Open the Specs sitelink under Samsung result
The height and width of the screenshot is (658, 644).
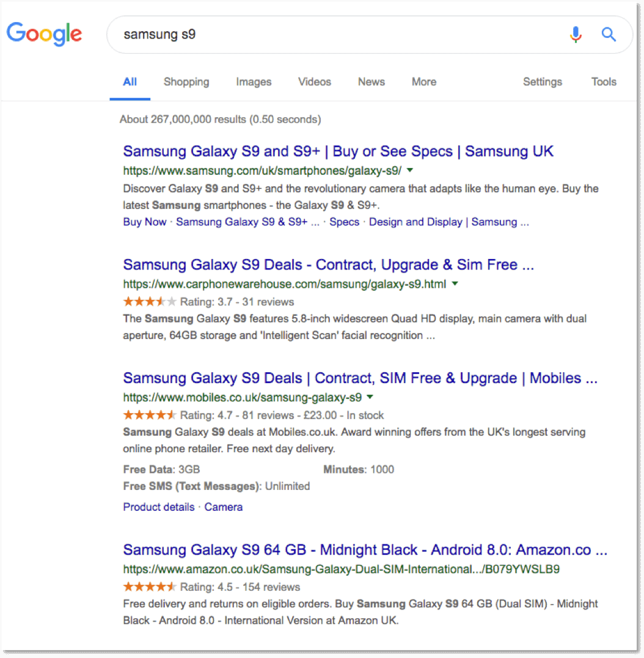tap(344, 222)
